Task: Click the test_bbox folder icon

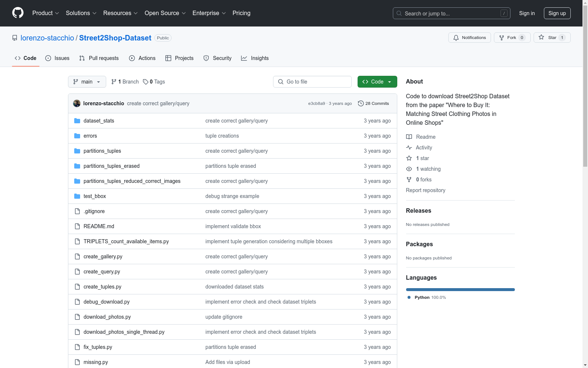Action: tap(77, 196)
